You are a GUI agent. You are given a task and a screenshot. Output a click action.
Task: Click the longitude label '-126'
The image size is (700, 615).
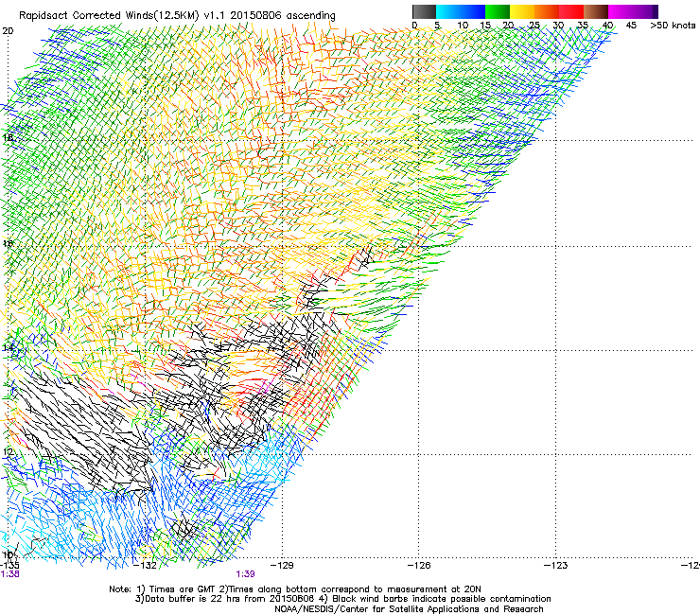pyautogui.click(x=420, y=566)
